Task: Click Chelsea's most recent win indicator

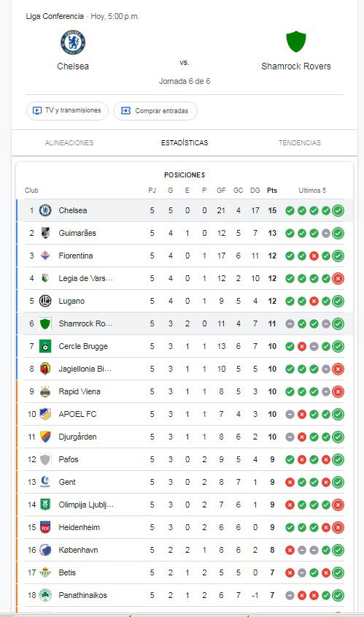Action: pos(338,210)
